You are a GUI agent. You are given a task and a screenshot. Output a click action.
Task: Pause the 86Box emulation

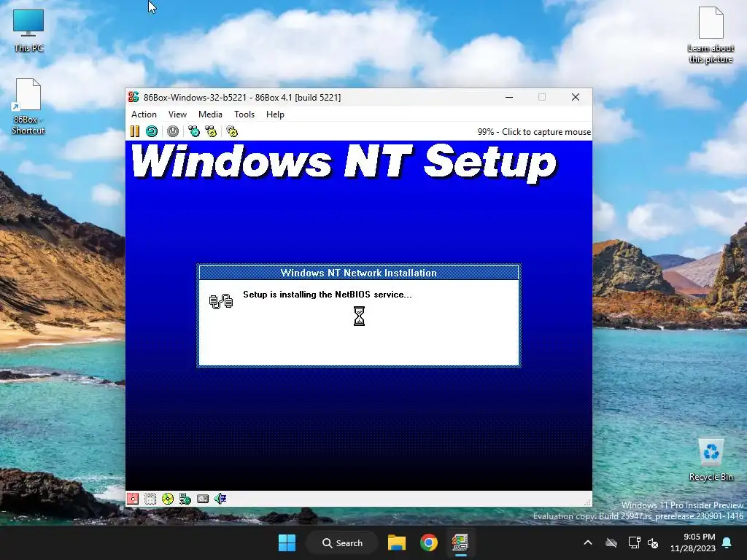pos(135,131)
